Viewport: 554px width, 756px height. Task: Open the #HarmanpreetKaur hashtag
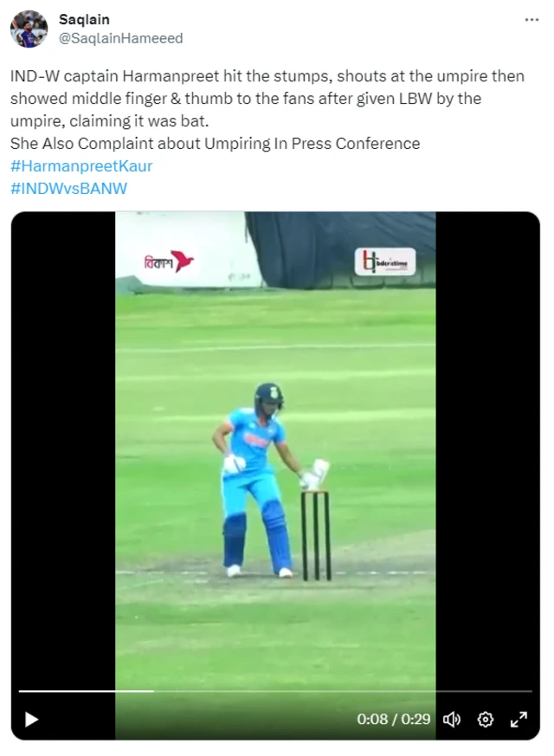(x=81, y=166)
